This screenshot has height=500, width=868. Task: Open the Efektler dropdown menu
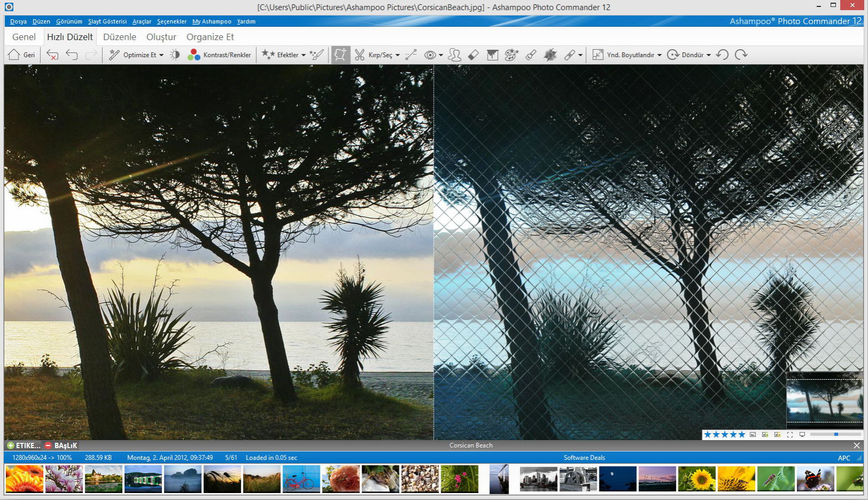pyautogui.click(x=303, y=55)
